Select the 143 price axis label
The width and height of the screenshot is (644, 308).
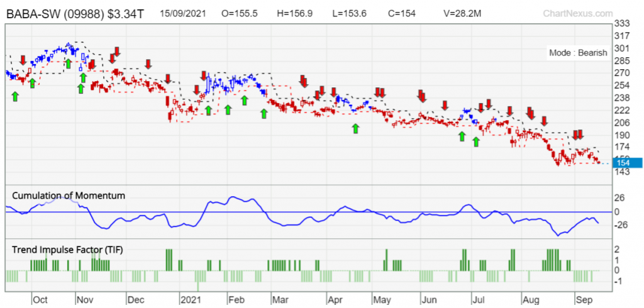[x=621, y=172]
